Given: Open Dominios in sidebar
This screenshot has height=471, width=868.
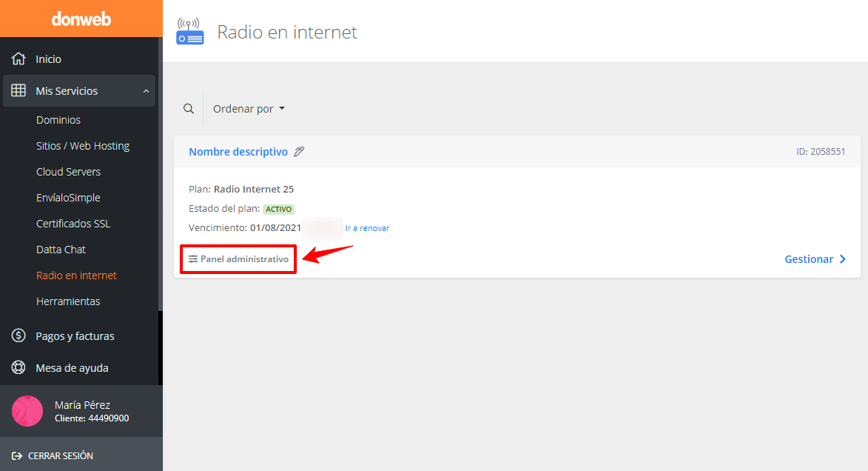Looking at the screenshot, I should 58,120.
